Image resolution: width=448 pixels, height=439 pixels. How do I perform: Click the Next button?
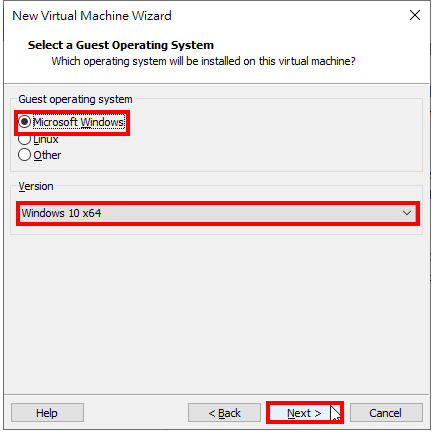(x=304, y=413)
